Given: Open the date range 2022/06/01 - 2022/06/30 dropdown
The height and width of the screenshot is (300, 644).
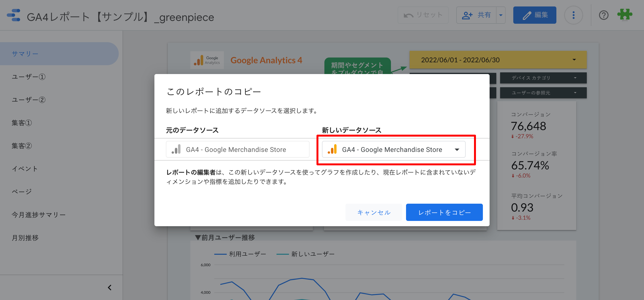Looking at the screenshot, I should click(498, 60).
